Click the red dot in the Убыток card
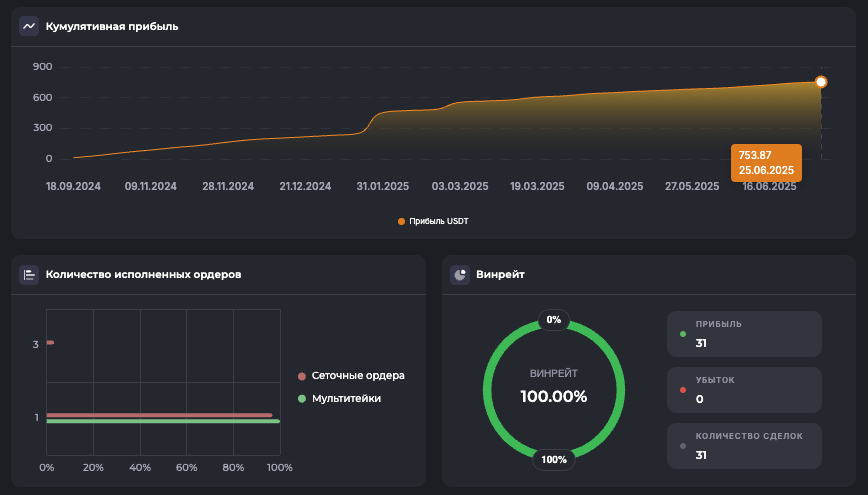 pos(683,390)
